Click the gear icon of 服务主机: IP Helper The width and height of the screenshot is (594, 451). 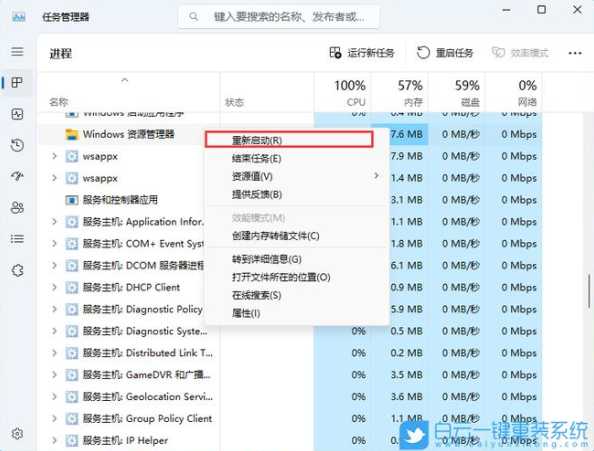click(x=72, y=440)
